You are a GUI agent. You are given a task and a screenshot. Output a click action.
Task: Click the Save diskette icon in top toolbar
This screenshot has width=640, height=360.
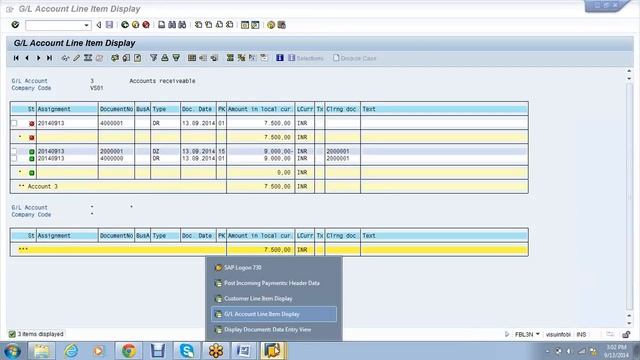coord(109,25)
